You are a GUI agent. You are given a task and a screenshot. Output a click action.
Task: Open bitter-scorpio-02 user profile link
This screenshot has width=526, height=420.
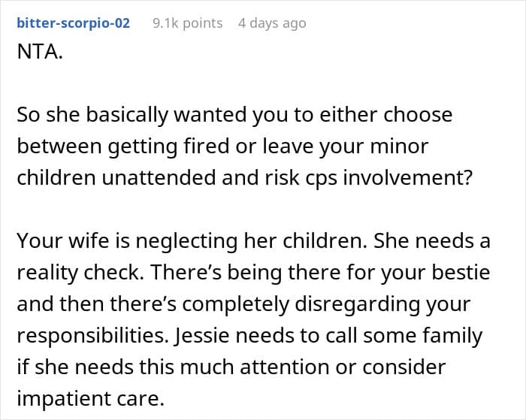coord(73,23)
